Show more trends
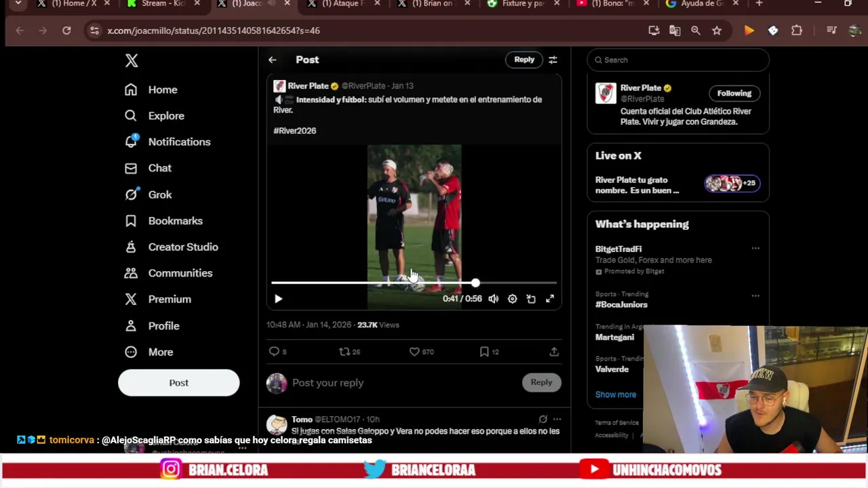Screen dimensions: 868x488 [x=616, y=394]
